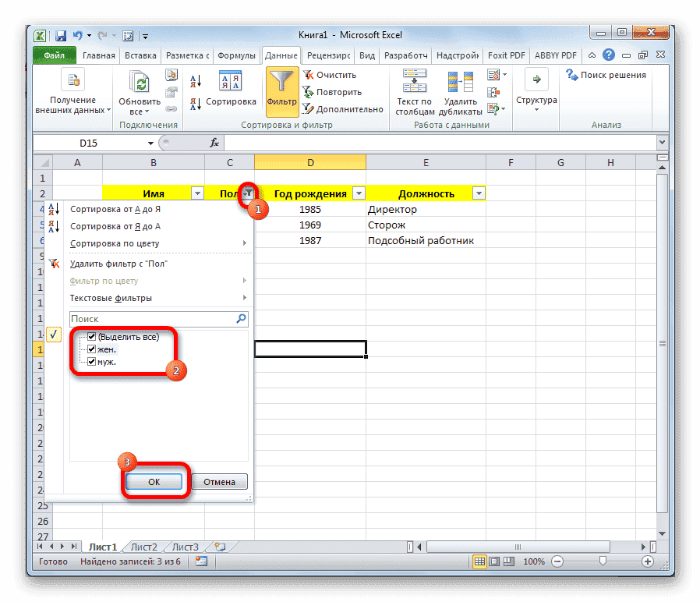Screen dimensions: 700x602
Task: Open the Год рождения column filter dropdown
Action: click(x=359, y=192)
